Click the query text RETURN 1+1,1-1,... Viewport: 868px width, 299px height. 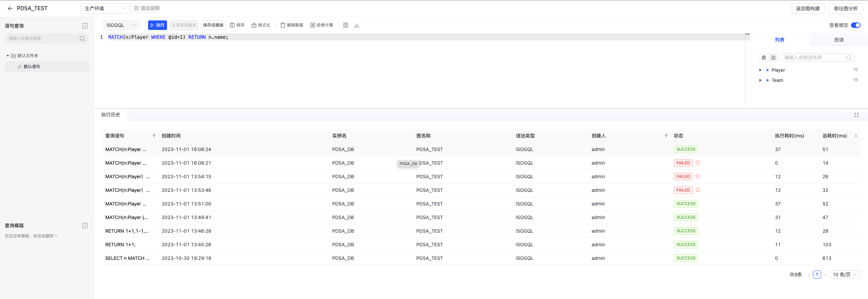(127, 231)
